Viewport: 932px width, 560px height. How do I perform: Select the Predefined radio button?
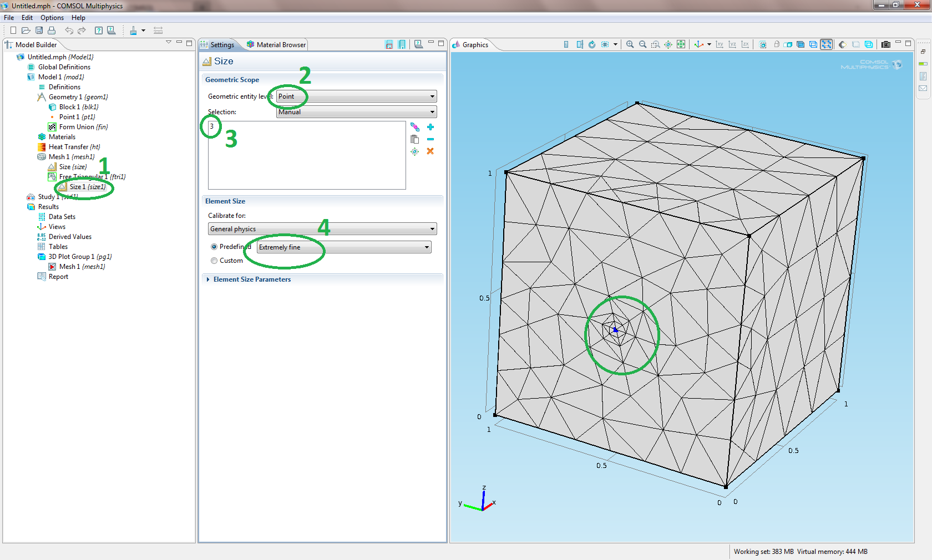[214, 247]
